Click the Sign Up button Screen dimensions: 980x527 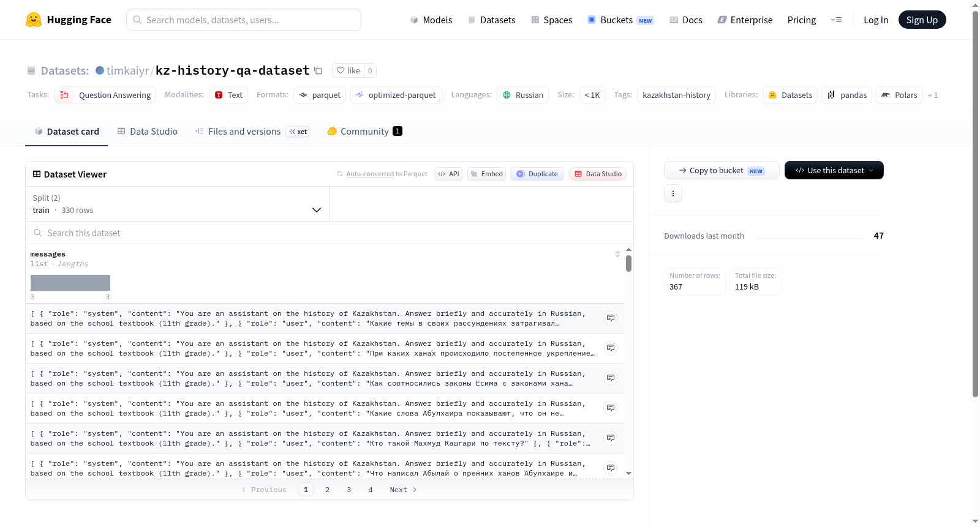pos(922,20)
